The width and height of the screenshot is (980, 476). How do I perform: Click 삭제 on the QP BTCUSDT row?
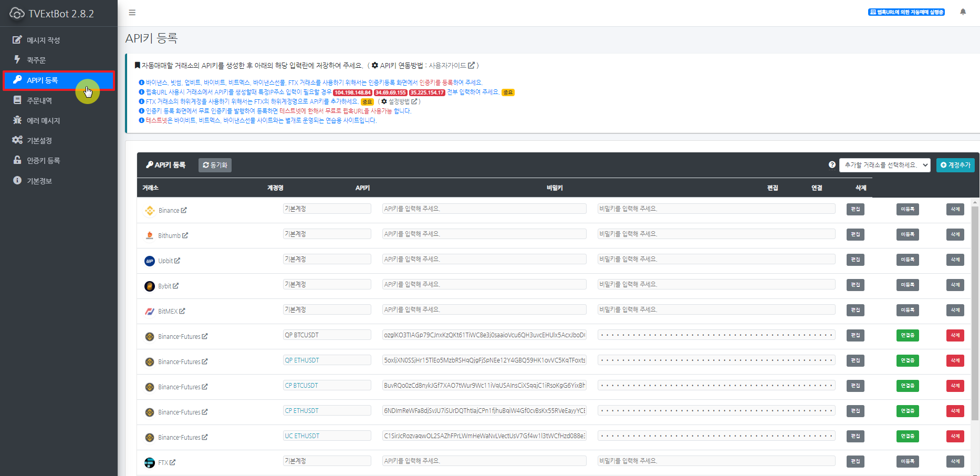click(955, 335)
